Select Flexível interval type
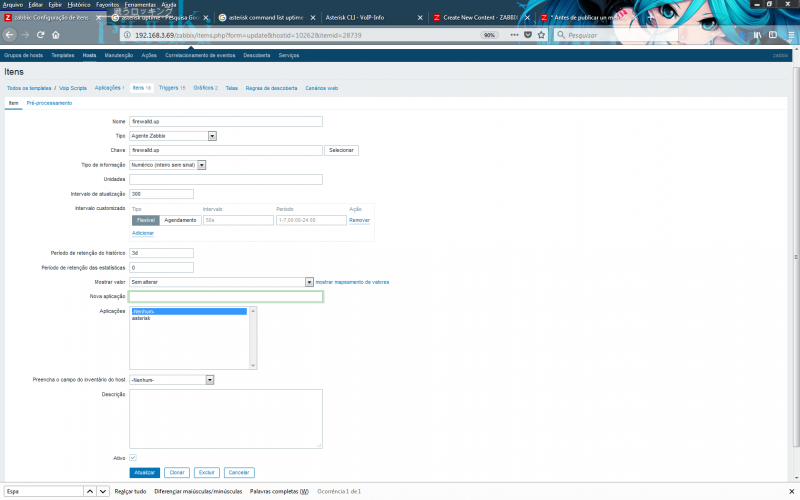 [146, 220]
